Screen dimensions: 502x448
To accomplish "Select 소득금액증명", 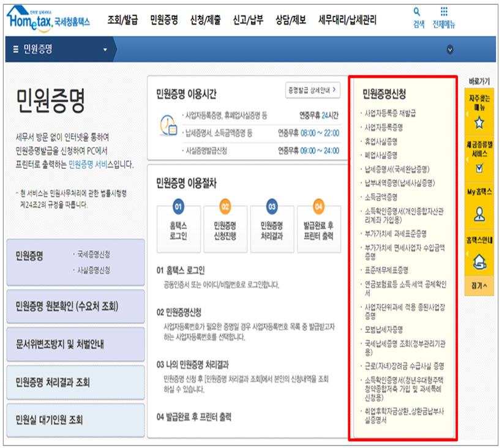I will [x=381, y=197].
